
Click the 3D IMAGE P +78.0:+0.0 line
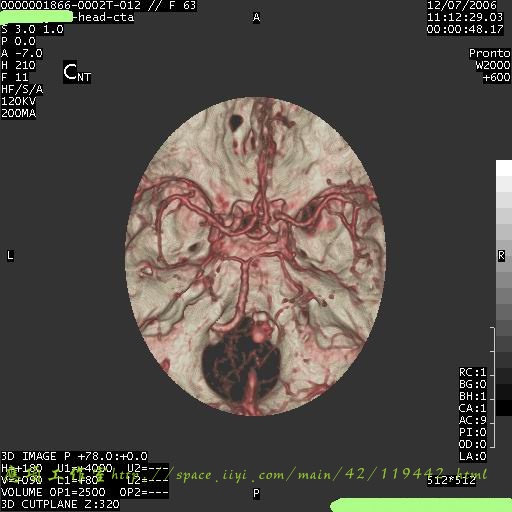pos(74,456)
